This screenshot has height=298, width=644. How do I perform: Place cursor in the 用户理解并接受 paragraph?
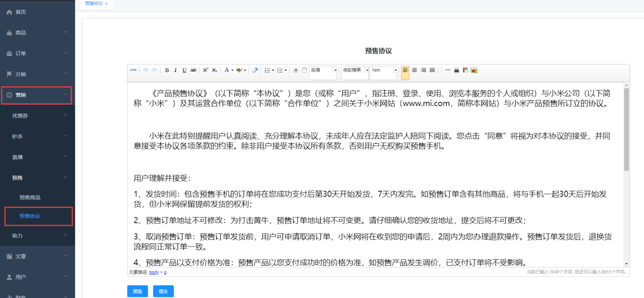162,178
